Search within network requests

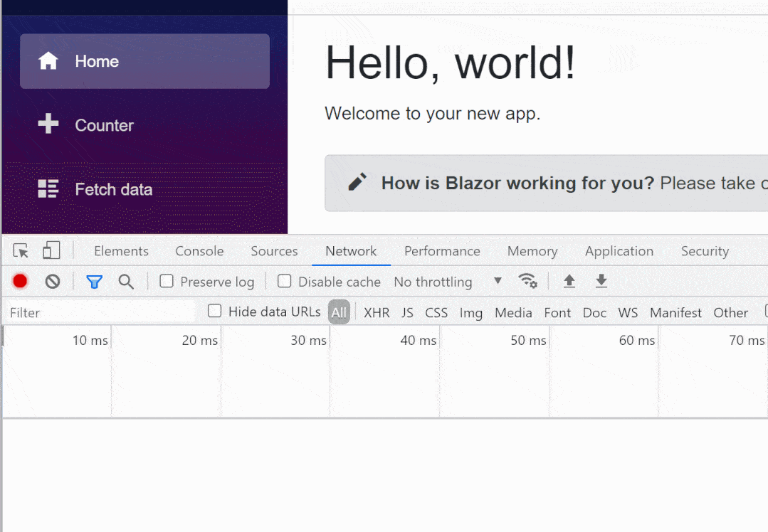tap(126, 282)
